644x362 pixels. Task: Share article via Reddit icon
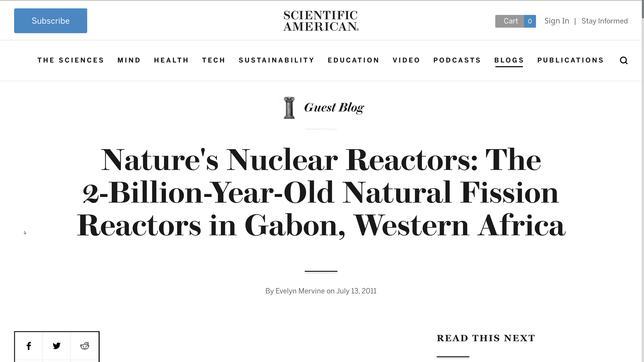[85, 346]
